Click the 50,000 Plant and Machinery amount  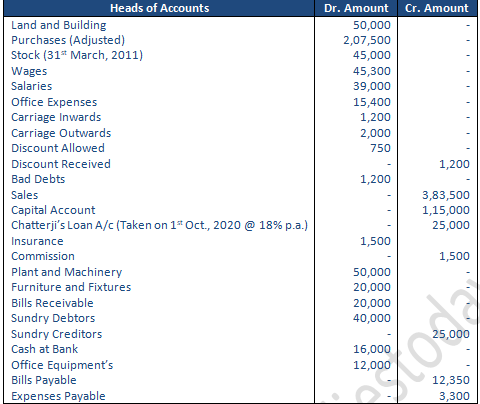point(372,272)
